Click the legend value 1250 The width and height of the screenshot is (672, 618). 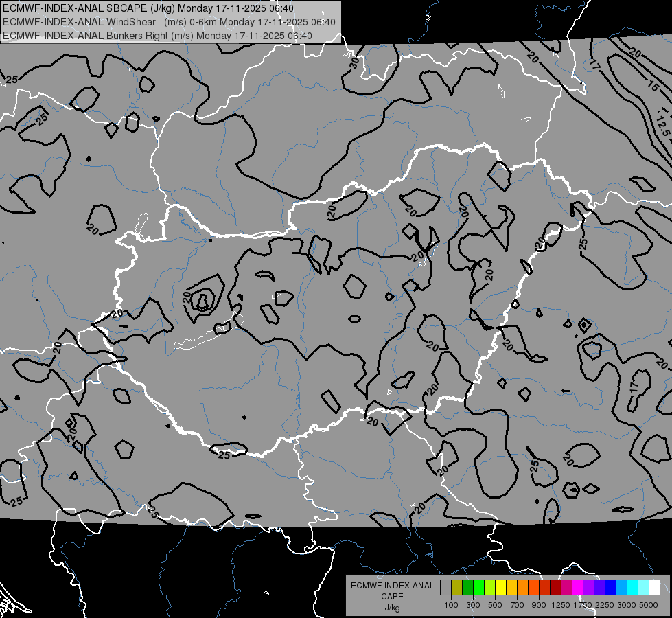tap(561, 605)
